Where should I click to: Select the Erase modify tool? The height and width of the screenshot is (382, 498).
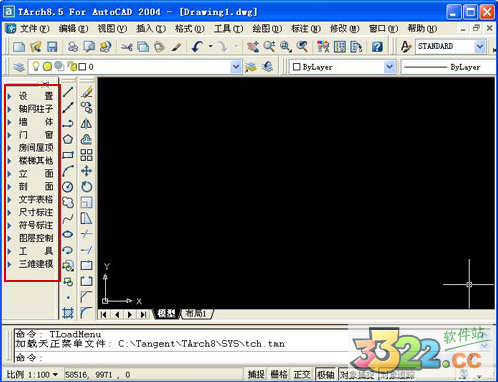(87, 92)
